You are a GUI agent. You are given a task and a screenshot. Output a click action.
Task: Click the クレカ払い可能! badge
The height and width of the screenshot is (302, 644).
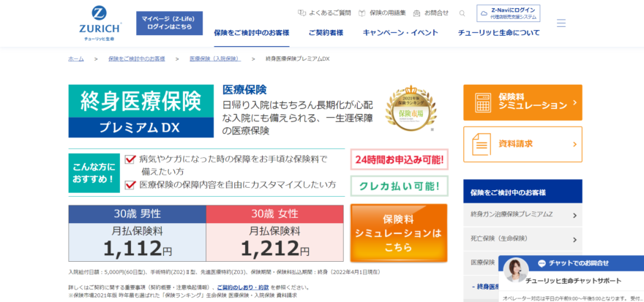pos(400,186)
